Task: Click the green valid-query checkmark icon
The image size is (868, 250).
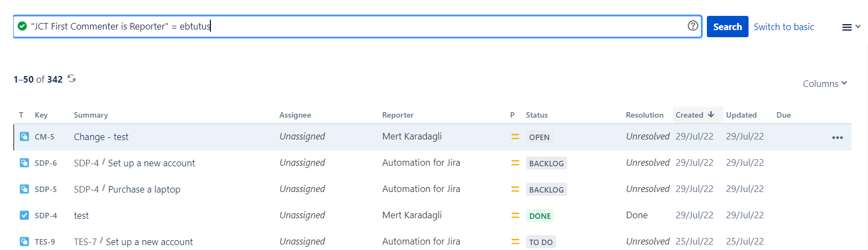Action: pyautogui.click(x=22, y=26)
